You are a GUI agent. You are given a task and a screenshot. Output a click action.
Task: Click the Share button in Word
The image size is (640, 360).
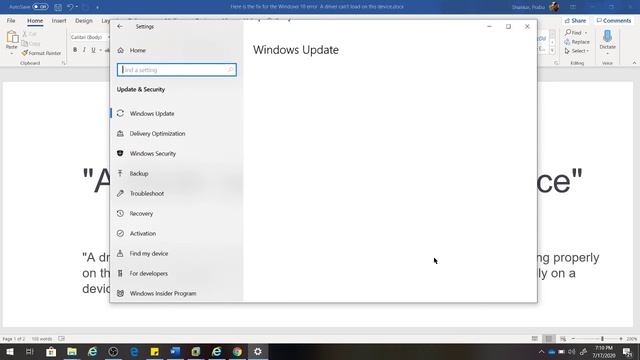pyautogui.click(x=576, y=20)
